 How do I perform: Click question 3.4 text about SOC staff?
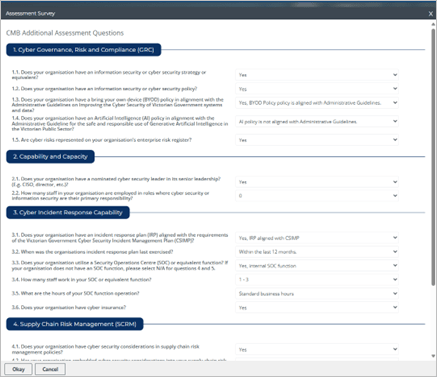82,280
